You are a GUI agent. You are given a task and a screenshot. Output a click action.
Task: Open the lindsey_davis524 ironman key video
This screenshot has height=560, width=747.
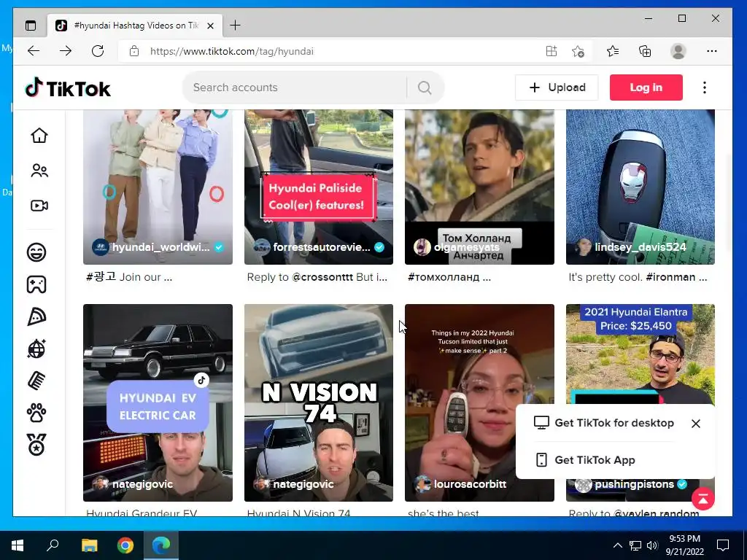tap(640, 187)
